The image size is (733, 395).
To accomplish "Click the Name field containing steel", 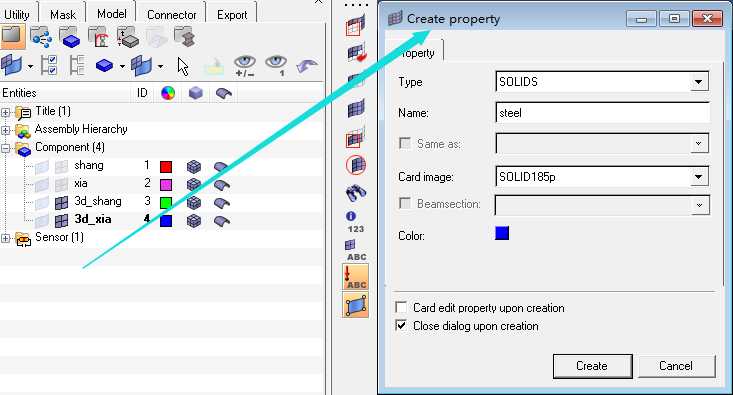I will (602, 113).
